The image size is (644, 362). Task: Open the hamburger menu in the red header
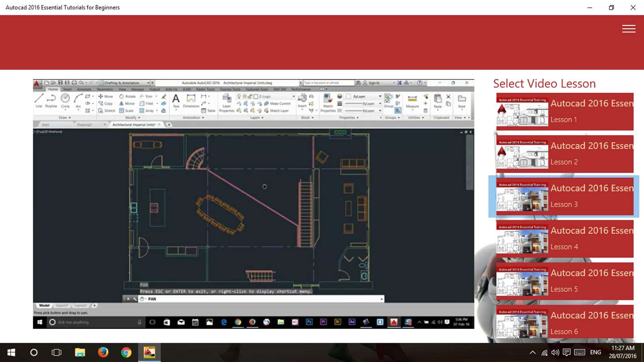click(629, 29)
